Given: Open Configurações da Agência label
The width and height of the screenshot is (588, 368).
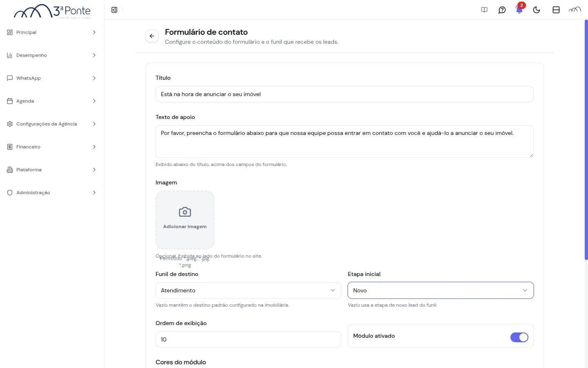Looking at the screenshot, I should pos(47,124).
